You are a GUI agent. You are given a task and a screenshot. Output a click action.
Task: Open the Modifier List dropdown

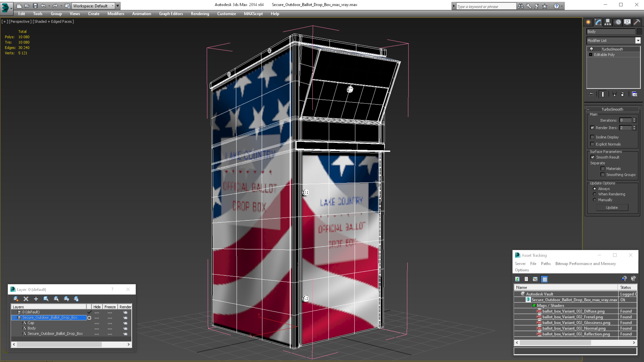pos(638,40)
